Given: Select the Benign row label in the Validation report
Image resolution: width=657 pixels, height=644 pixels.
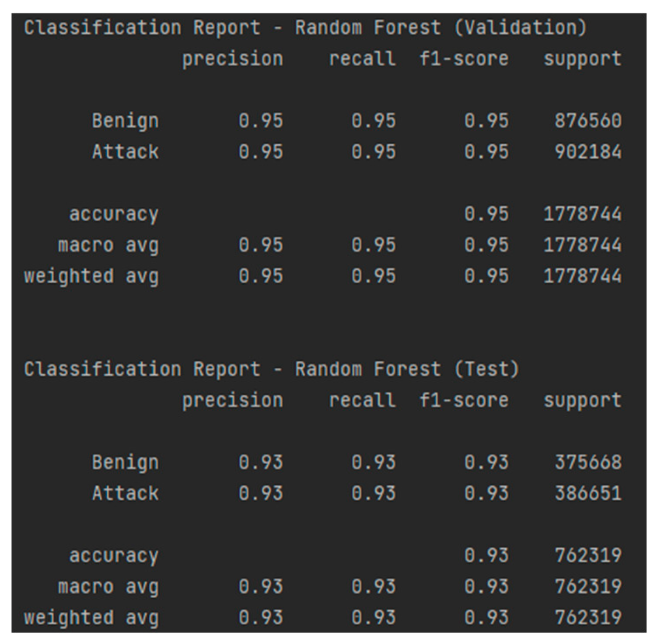Looking at the screenshot, I should coord(125,121).
